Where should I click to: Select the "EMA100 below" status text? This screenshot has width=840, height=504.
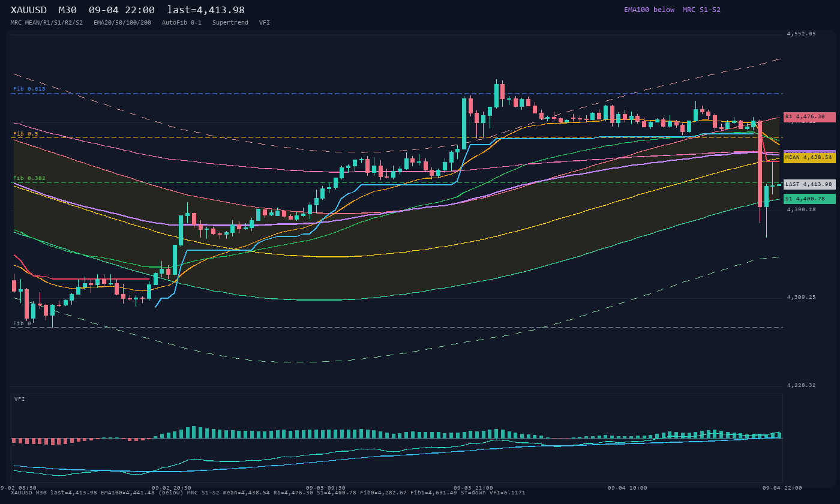pos(649,10)
